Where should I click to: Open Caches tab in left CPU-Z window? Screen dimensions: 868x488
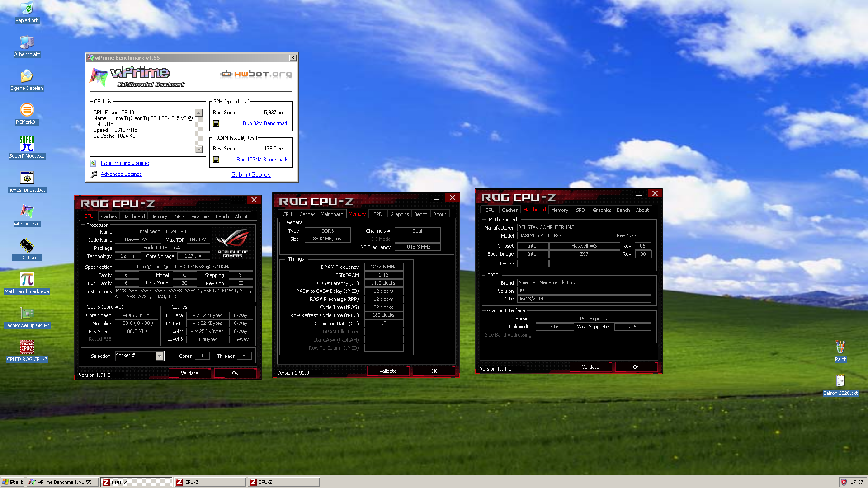pyautogui.click(x=108, y=216)
